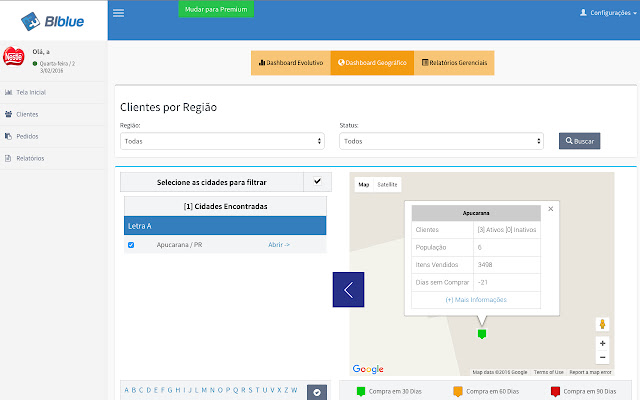The image size is (640, 400).
Task: Click the round check icon beside alphabet
Action: 317,392
